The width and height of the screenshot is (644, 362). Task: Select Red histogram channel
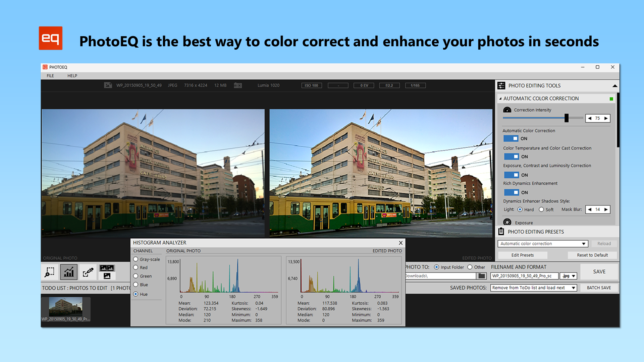136,267
